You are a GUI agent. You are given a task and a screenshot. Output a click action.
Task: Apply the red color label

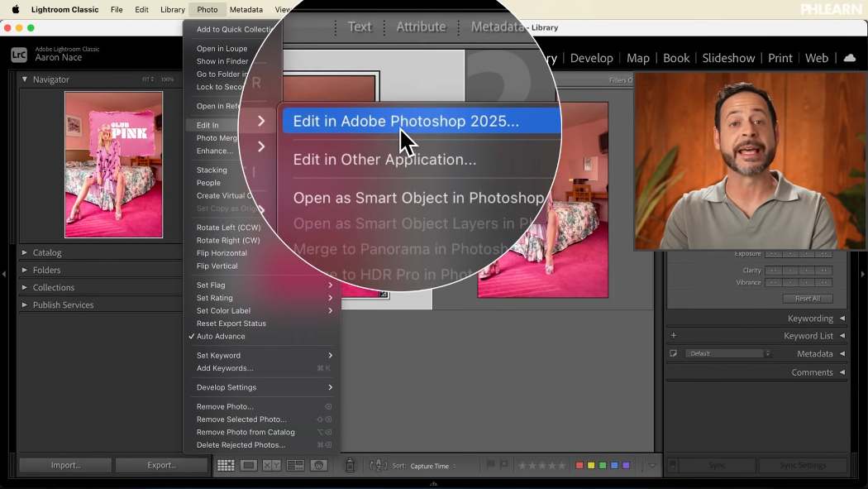click(579, 465)
